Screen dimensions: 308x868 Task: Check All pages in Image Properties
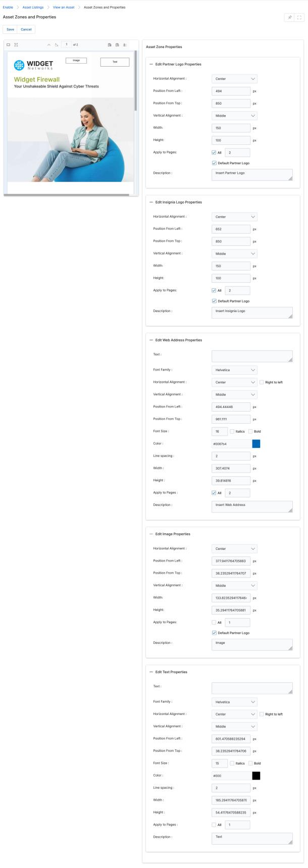click(x=214, y=622)
